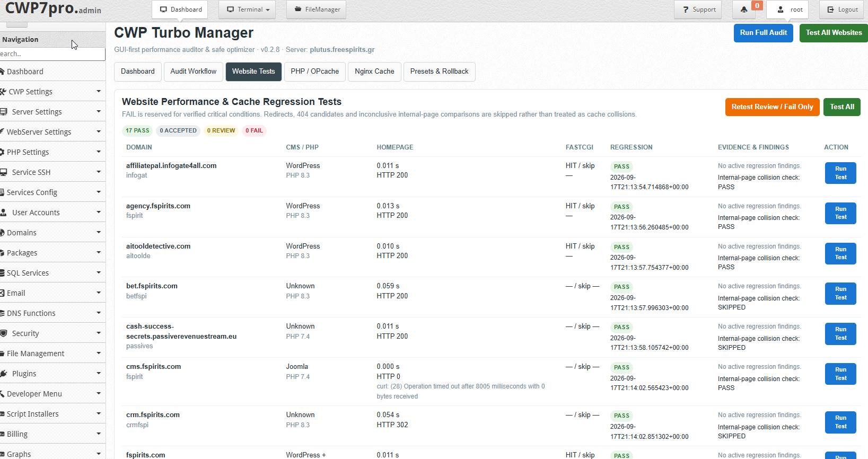This screenshot has width=868, height=459.
Task: Expand the Email menu arrow
Action: (x=99, y=293)
